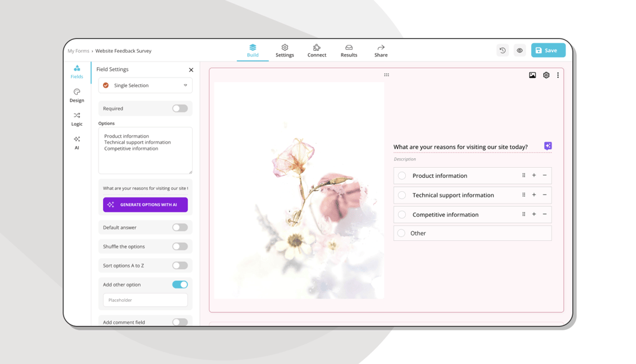The width and height of the screenshot is (636, 364).
Task: Click Generate Options with AI button
Action: (x=145, y=205)
